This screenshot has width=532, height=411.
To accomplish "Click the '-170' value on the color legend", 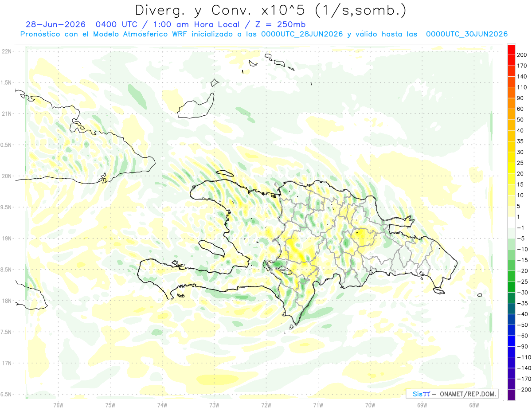I will 524,379.
